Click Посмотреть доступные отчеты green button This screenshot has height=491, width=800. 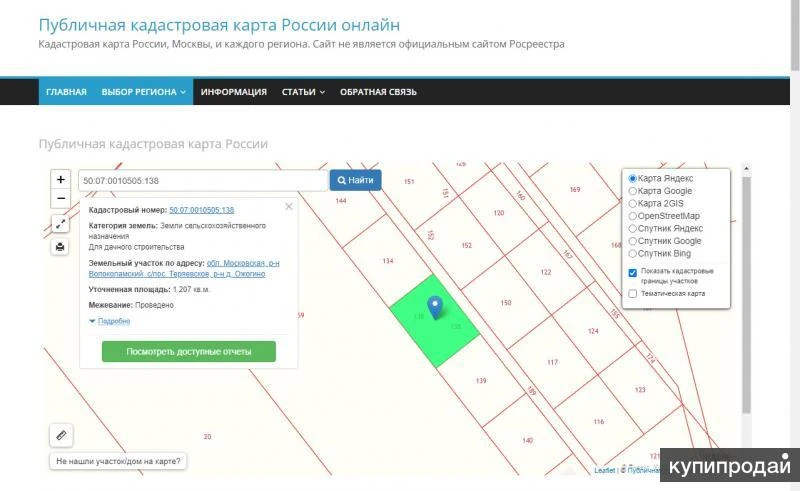click(x=188, y=352)
